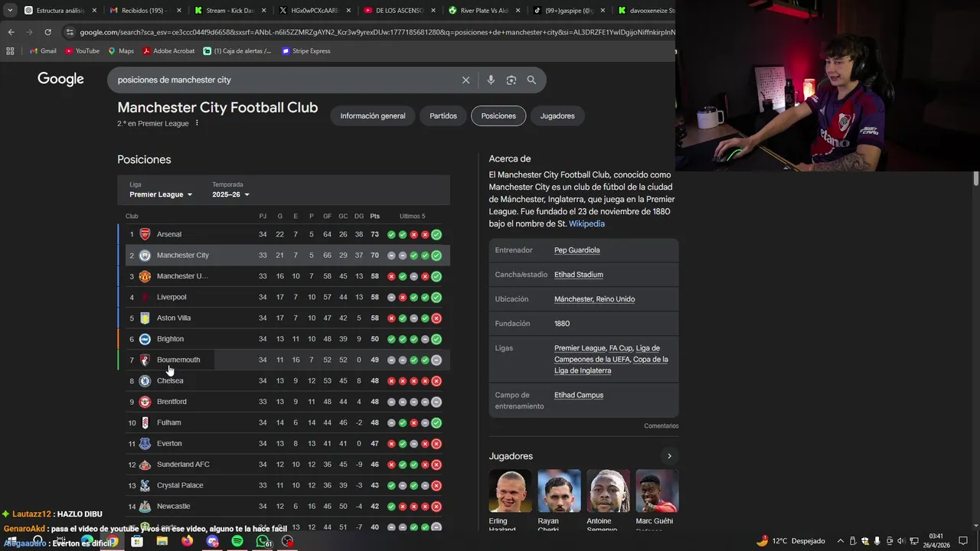Image resolution: width=980 pixels, height=551 pixels.
Task: Go to the Google logo homepage
Action: [x=60, y=79]
